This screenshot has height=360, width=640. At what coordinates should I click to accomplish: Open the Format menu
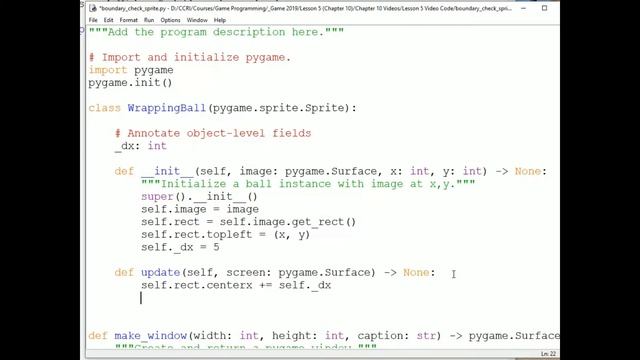tap(129, 20)
